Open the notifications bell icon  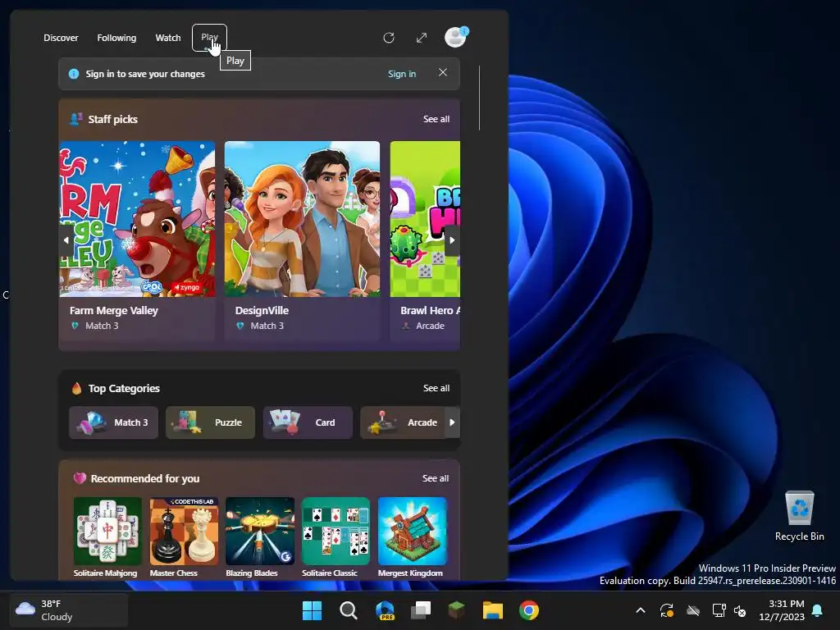818,610
